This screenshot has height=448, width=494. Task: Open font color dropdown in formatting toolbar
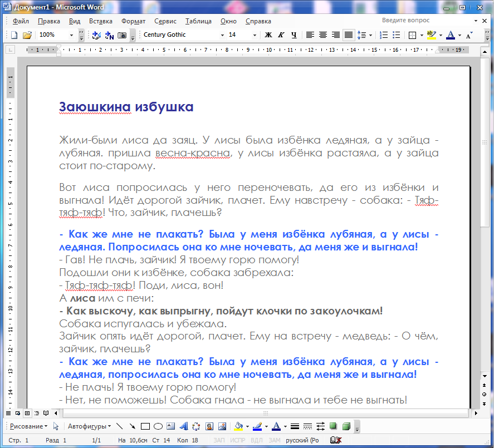click(459, 35)
